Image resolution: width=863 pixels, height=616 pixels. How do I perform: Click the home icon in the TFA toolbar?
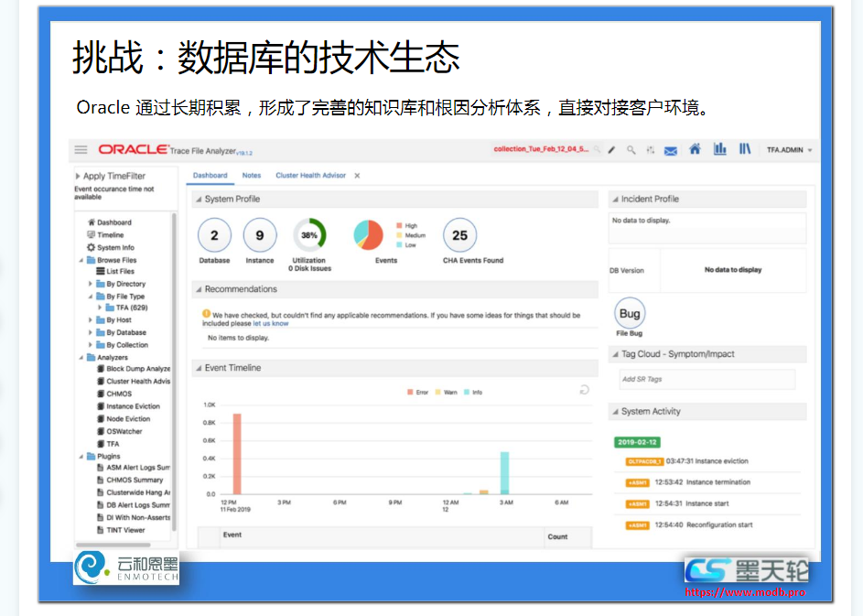pos(696,148)
